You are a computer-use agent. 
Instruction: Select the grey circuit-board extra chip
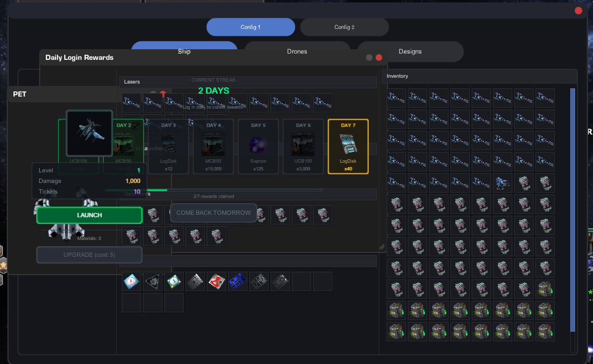click(x=195, y=281)
